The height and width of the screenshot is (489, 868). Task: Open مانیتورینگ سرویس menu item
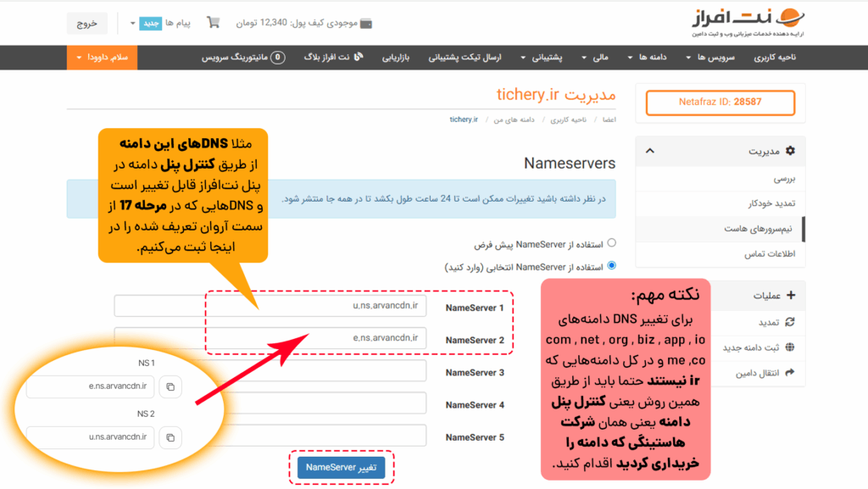[243, 57]
